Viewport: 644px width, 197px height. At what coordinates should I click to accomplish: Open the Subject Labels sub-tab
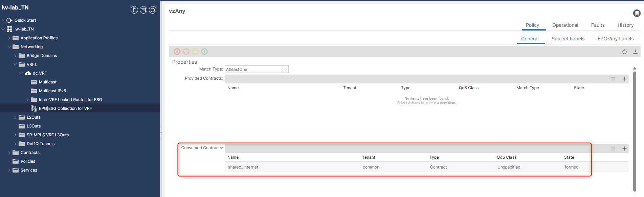568,39
